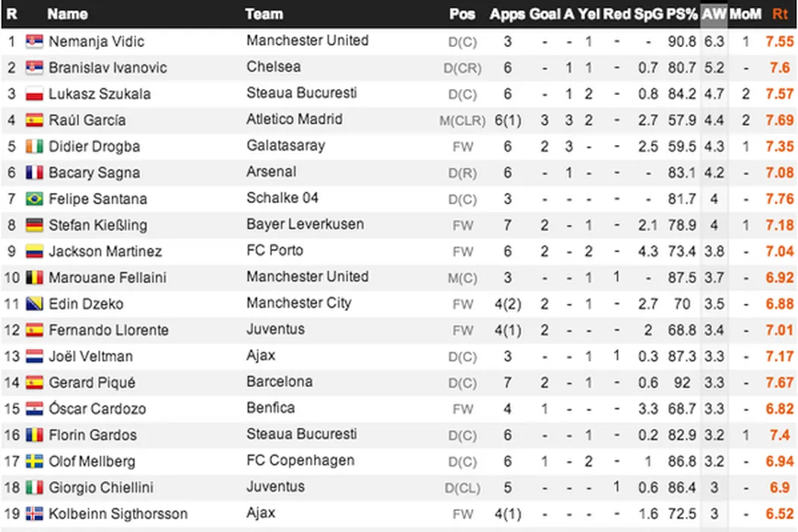Open the Galatasaray team link
The height and width of the screenshot is (532, 798).
[285, 146]
